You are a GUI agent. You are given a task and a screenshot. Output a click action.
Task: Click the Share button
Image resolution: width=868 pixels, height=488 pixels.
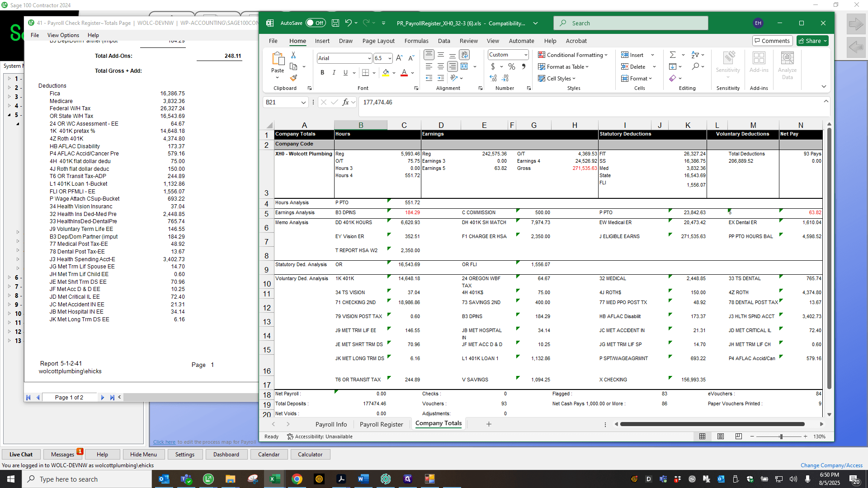812,41
